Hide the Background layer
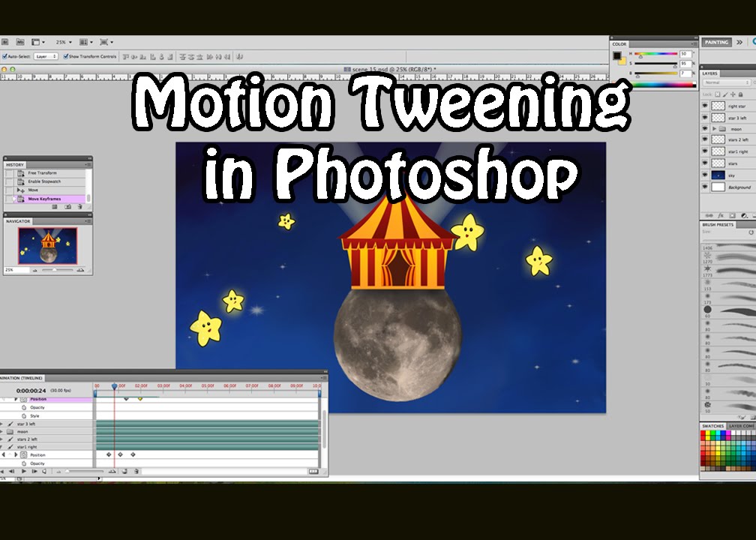The image size is (756, 540). tap(705, 187)
